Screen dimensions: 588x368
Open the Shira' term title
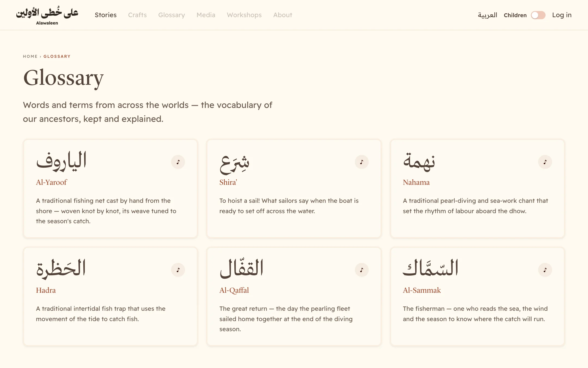[228, 182]
